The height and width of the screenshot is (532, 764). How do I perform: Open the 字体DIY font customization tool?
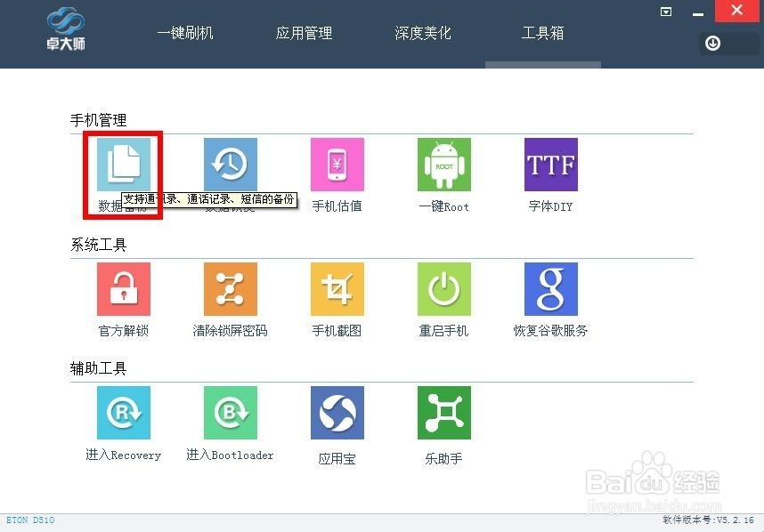(550, 165)
